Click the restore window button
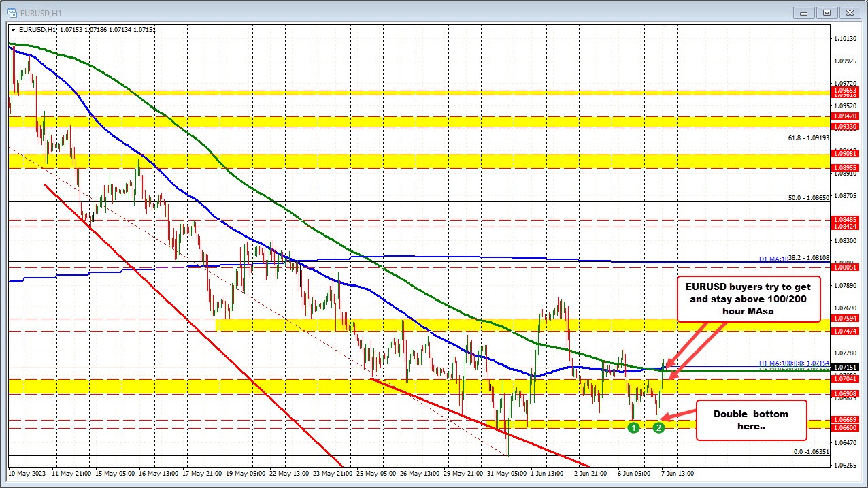This screenshot has height=488, width=868. [x=826, y=12]
